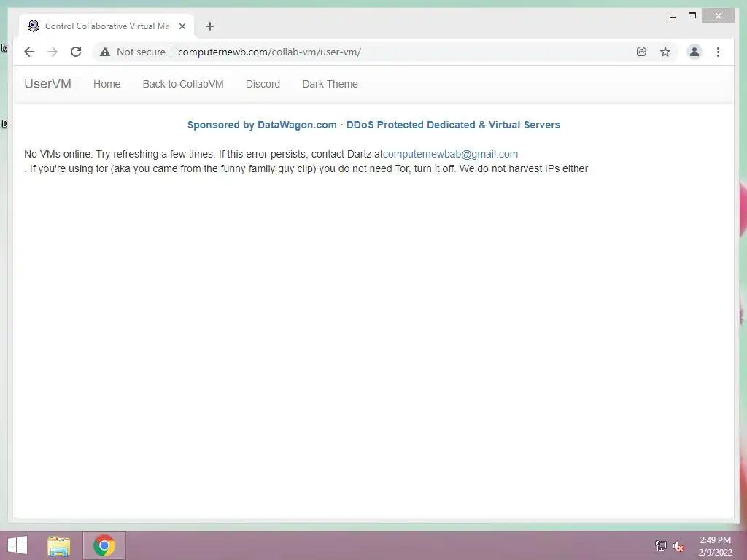Bookmark this page with the star
The height and width of the screenshot is (560, 747).
tap(665, 52)
